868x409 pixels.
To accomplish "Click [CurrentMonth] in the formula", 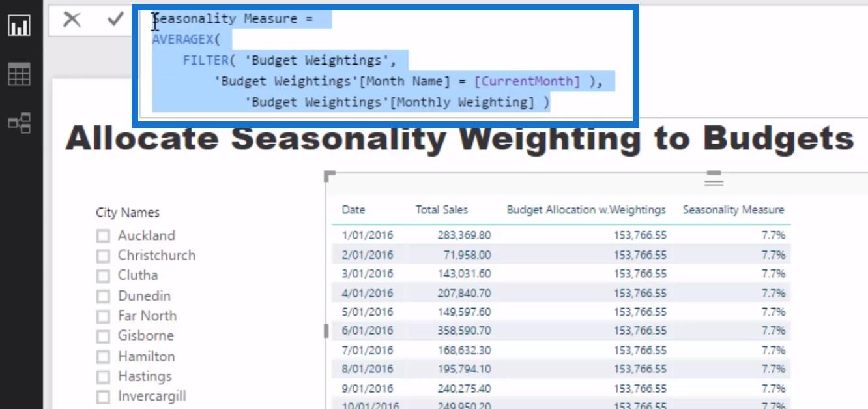I will (527, 82).
